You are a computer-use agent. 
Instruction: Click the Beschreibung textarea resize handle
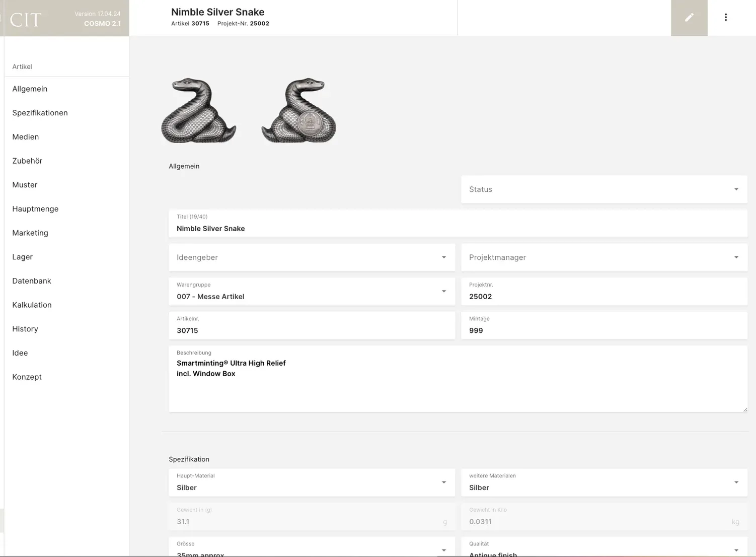coord(745,409)
